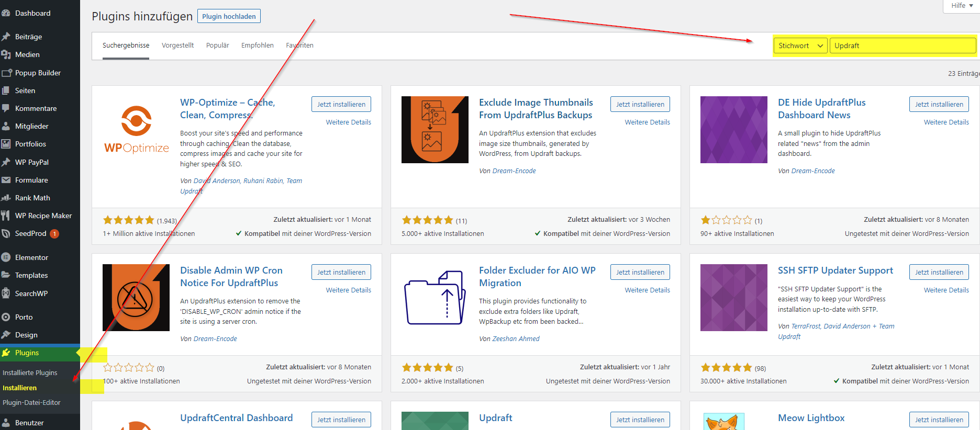Click the keyword search field containing Updraft
The height and width of the screenshot is (430, 980).
click(903, 46)
